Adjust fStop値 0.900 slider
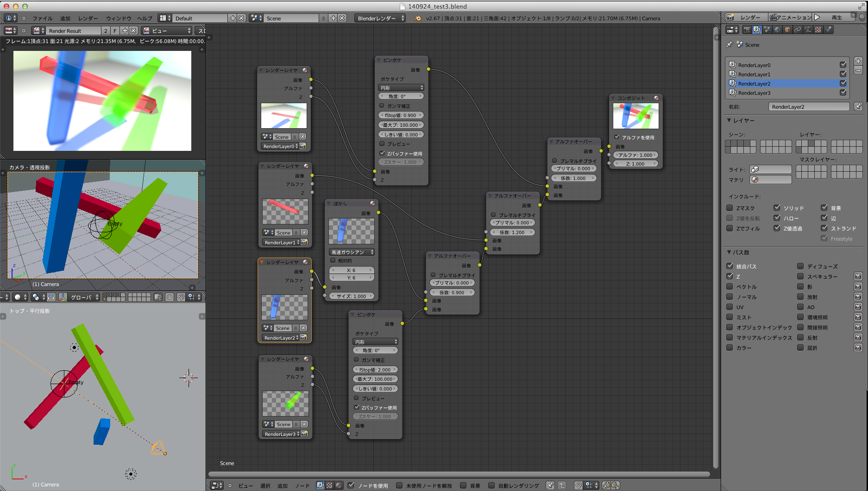 401,115
